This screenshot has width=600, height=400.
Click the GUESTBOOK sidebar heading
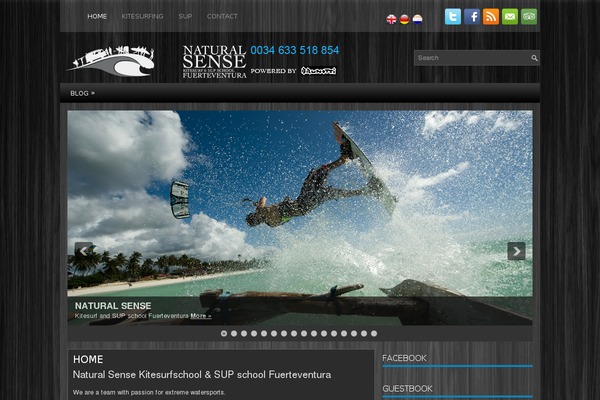[407, 389]
